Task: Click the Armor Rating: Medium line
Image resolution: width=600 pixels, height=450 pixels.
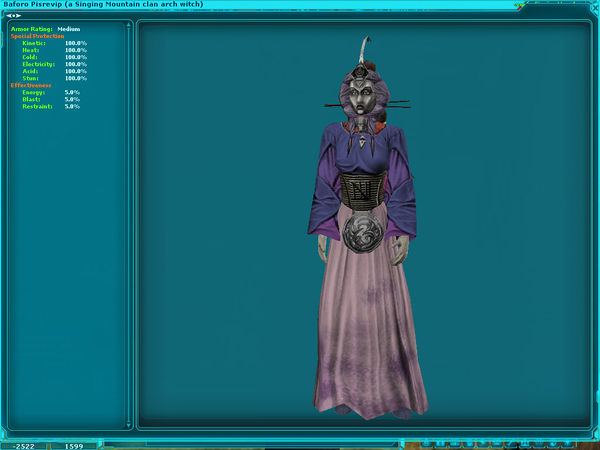Action: (47, 30)
